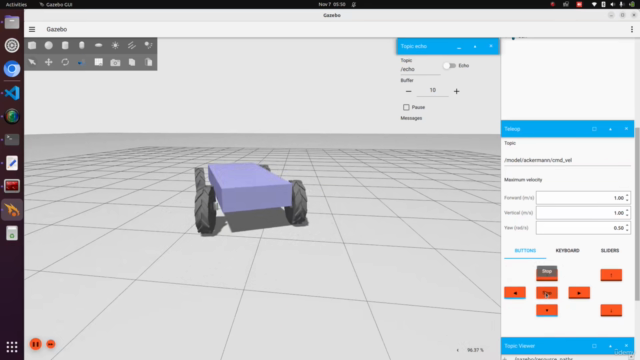Open the Terminal from the dock
This screenshot has height=360, width=640.
pos(12,140)
